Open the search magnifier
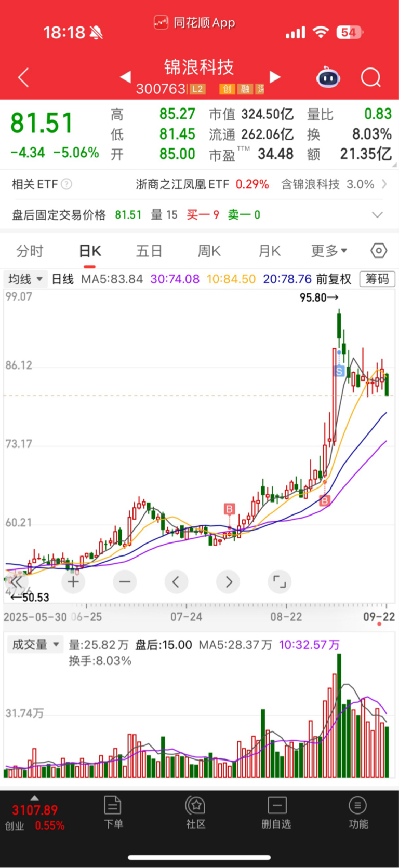 371,78
